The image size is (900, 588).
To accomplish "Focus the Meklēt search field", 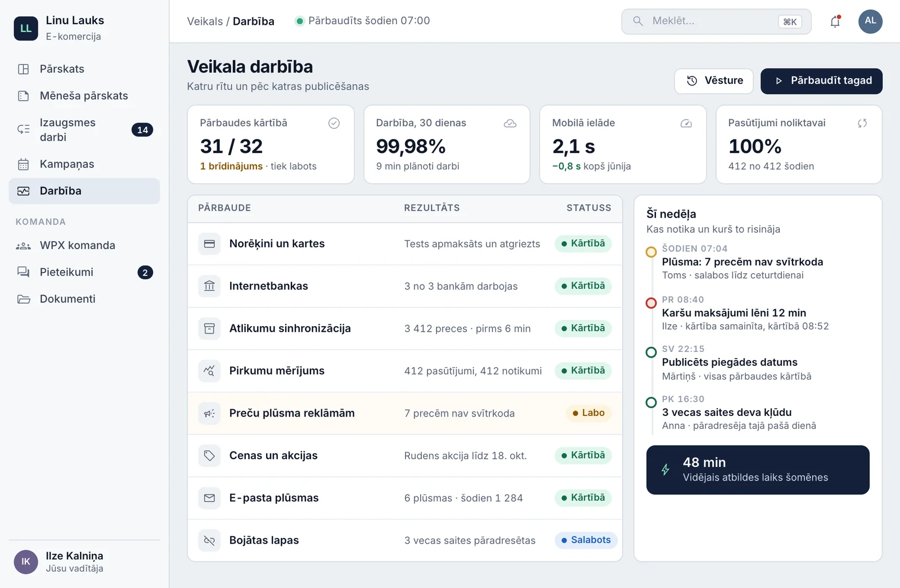I will pos(716,21).
